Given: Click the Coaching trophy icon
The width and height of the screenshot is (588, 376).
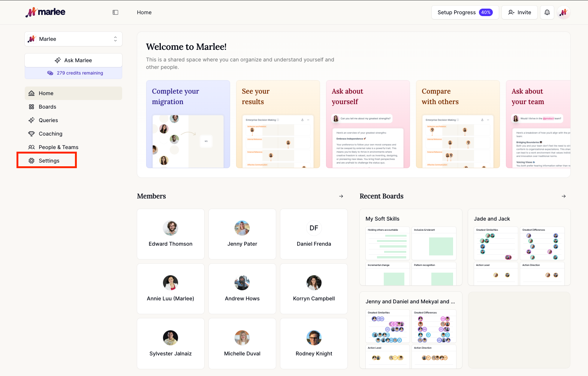Looking at the screenshot, I should coord(31,134).
